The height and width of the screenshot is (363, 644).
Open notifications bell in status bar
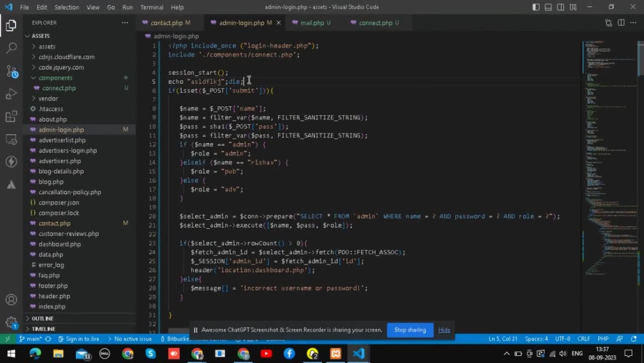[634, 339]
